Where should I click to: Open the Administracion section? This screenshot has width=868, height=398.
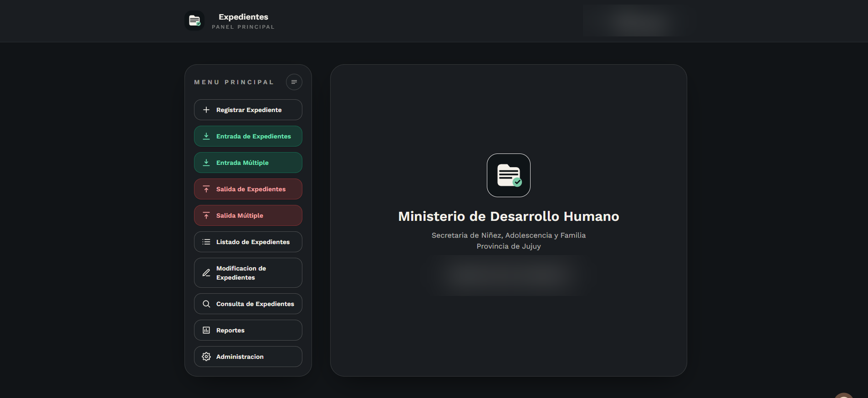tap(248, 357)
